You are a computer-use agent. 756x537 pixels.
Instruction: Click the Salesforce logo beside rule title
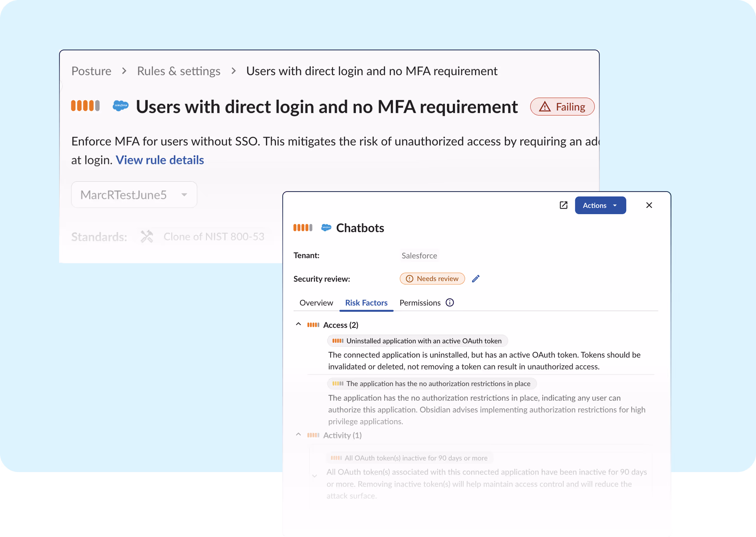120,106
